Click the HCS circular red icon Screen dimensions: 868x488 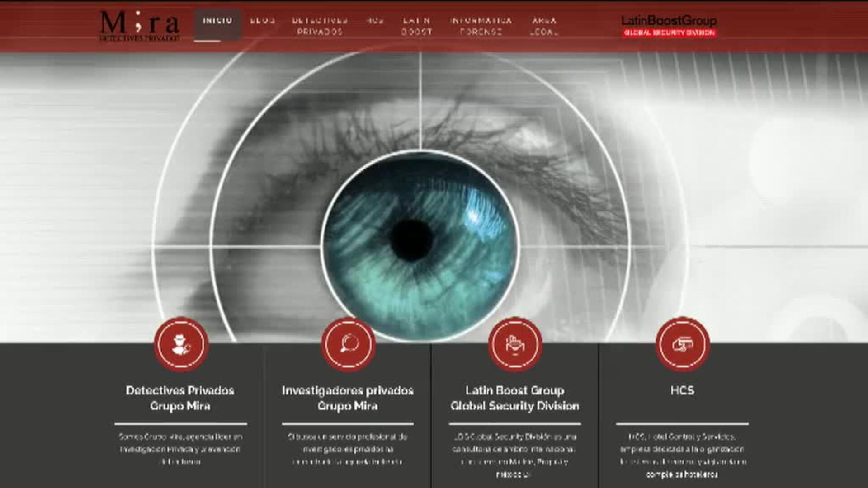[x=682, y=344]
